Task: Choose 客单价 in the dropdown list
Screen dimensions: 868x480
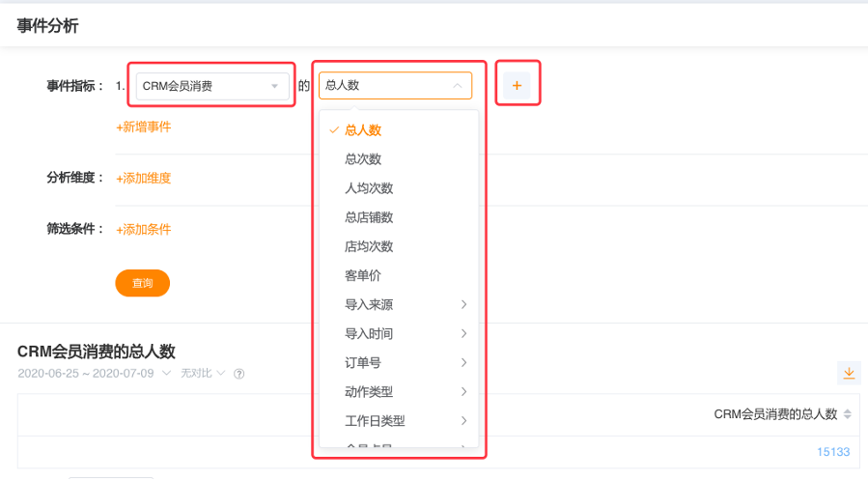Action: 362,275
